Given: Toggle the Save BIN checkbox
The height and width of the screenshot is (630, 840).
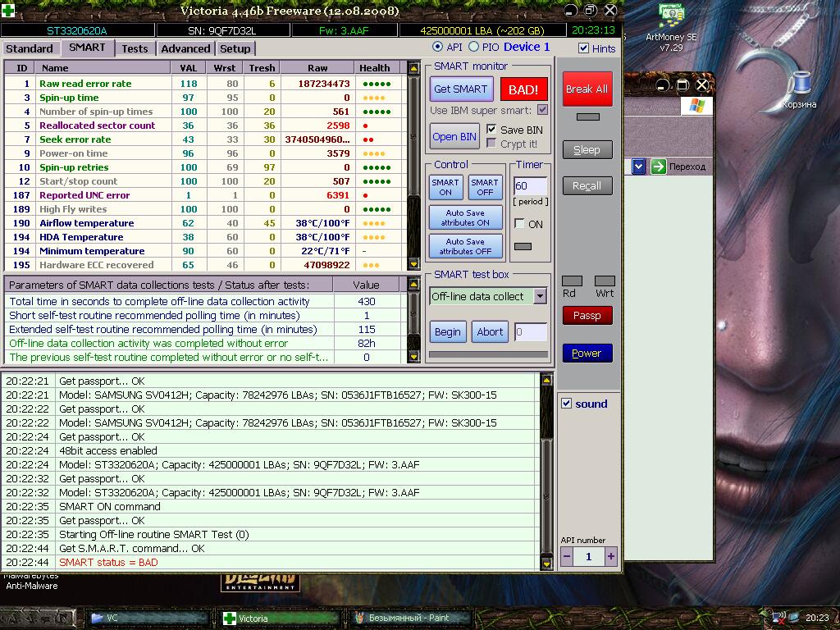Looking at the screenshot, I should click(x=491, y=129).
